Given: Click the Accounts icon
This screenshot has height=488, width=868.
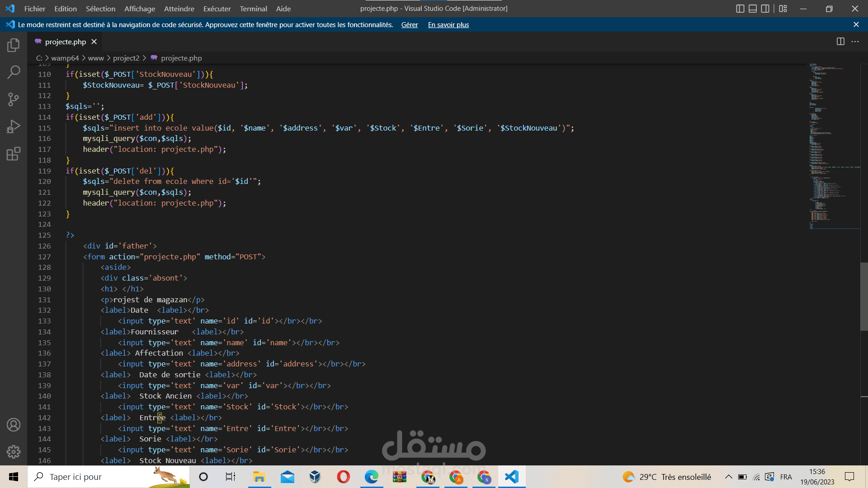Looking at the screenshot, I should (14, 425).
